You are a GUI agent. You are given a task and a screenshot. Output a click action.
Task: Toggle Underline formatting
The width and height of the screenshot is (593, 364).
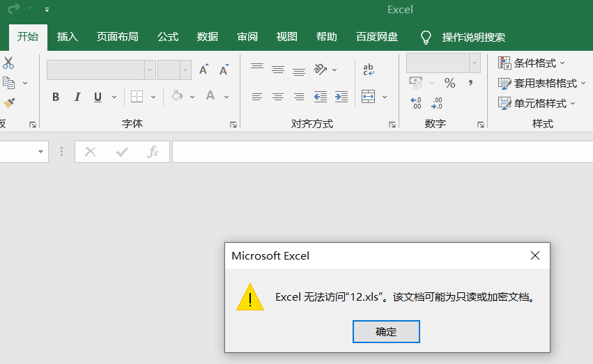pyautogui.click(x=98, y=97)
